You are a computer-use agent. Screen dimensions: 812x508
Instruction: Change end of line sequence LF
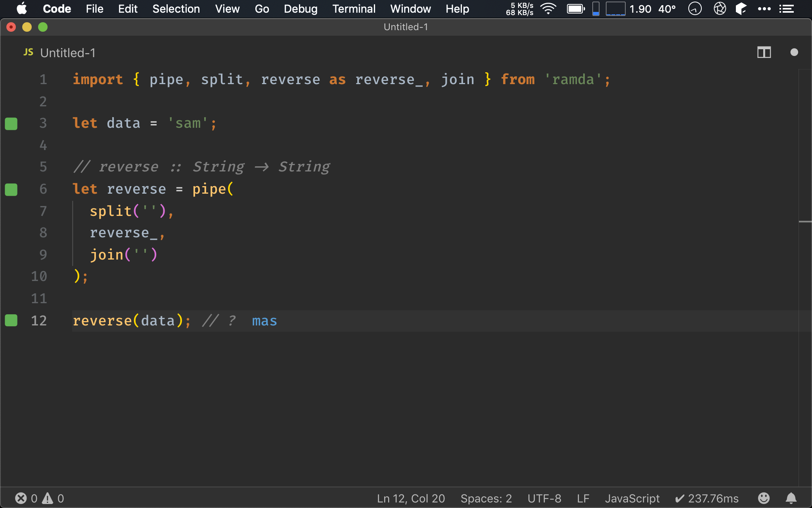tap(583, 498)
